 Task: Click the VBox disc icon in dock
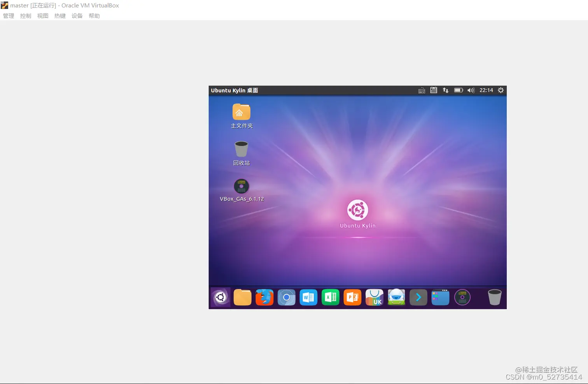point(462,298)
